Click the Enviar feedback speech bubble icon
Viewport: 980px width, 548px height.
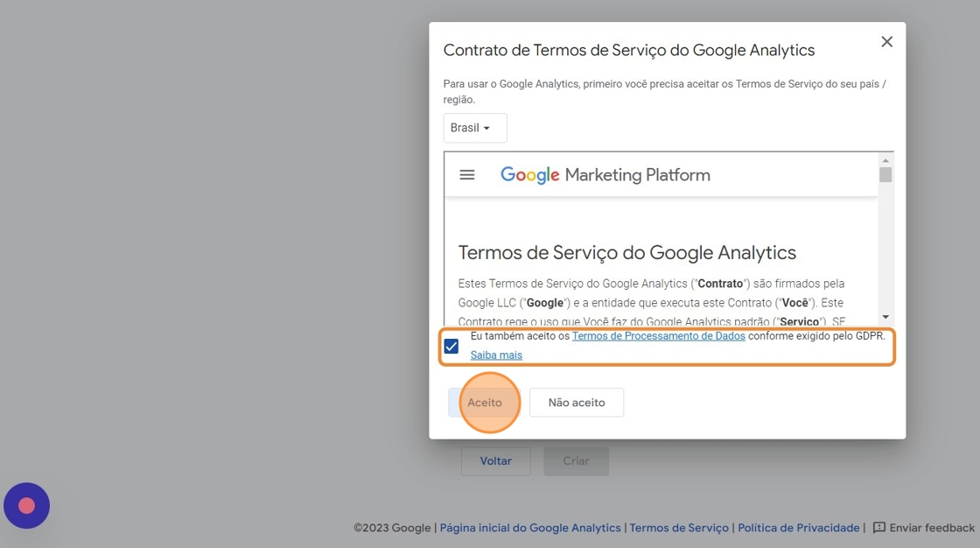[879, 528]
